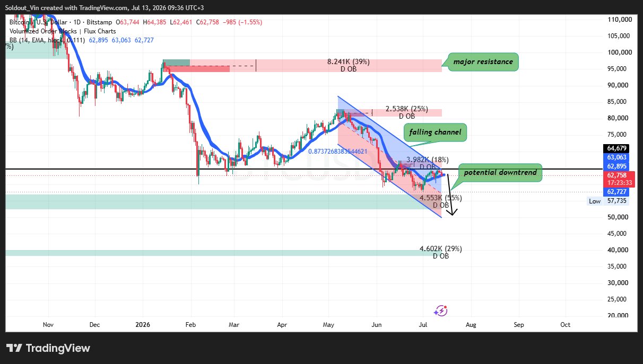
Task: Click the red -985 (-1.55%) change value
Action: pyautogui.click(x=241, y=22)
